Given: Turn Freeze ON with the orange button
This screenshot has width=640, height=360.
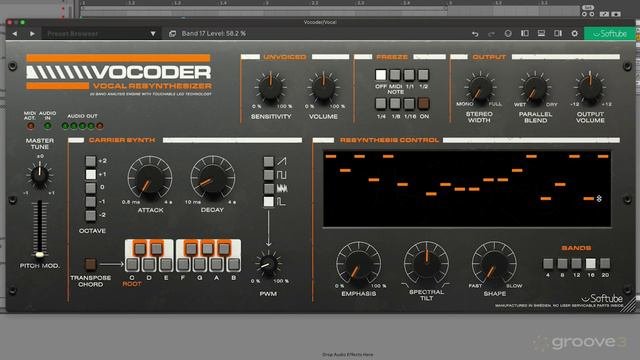Looking at the screenshot, I should [x=424, y=104].
